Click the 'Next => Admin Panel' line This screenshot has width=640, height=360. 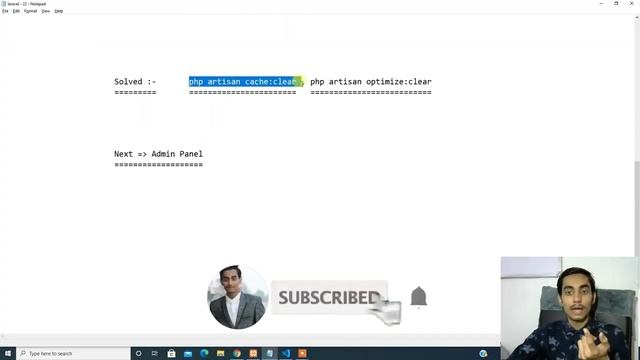coord(158,154)
